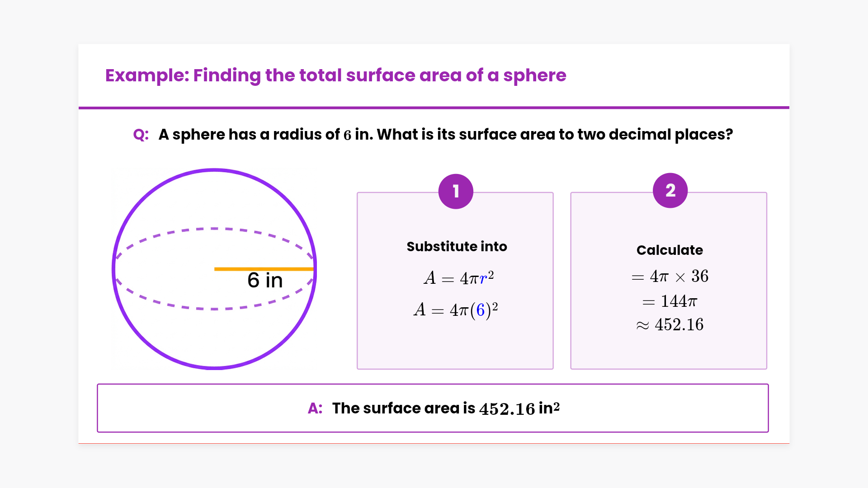The width and height of the screenshot is (868, 488).
Task: Click the purple divider line under the title
Action: pos(434,108)
